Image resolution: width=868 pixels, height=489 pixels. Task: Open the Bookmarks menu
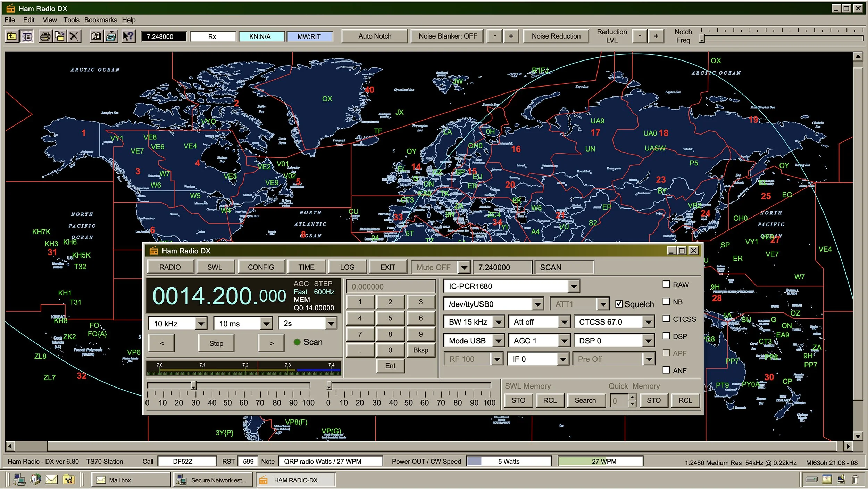point(100,20)
